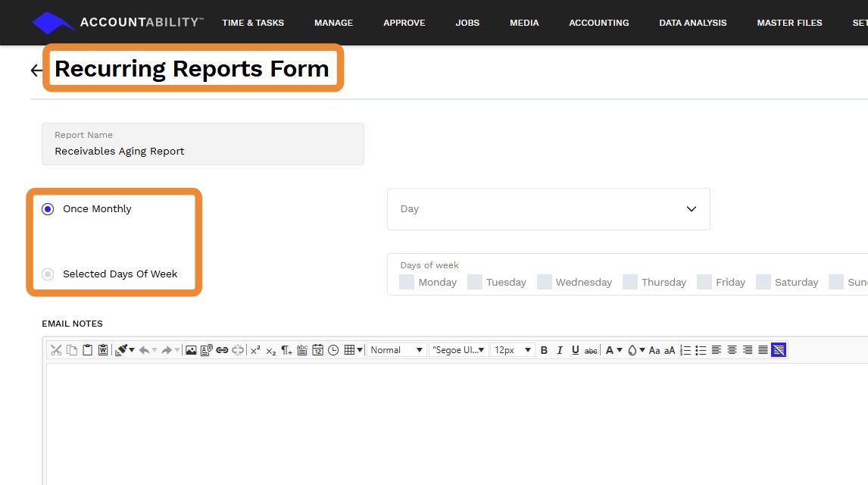Open the format painter dropdown arrow
Image resolution: width=868 pixels, height=485 pixels.
132,350
